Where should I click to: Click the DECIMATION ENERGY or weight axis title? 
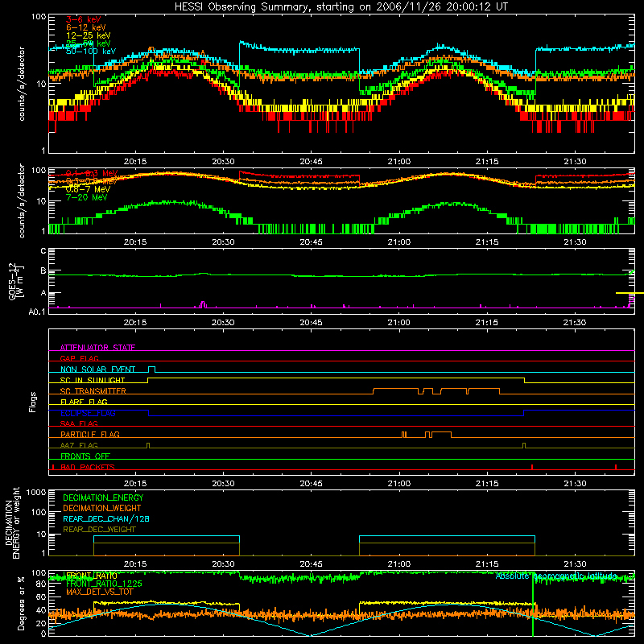[12, 522]
